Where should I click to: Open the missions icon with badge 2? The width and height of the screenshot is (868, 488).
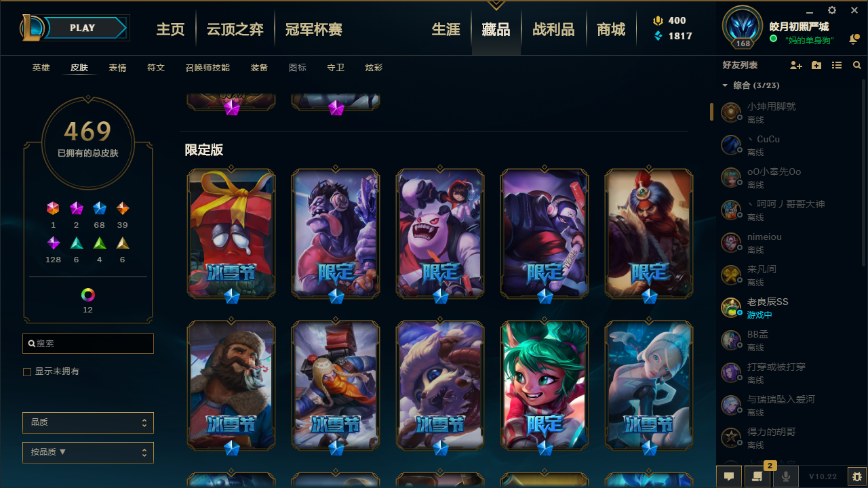point(757,476)
